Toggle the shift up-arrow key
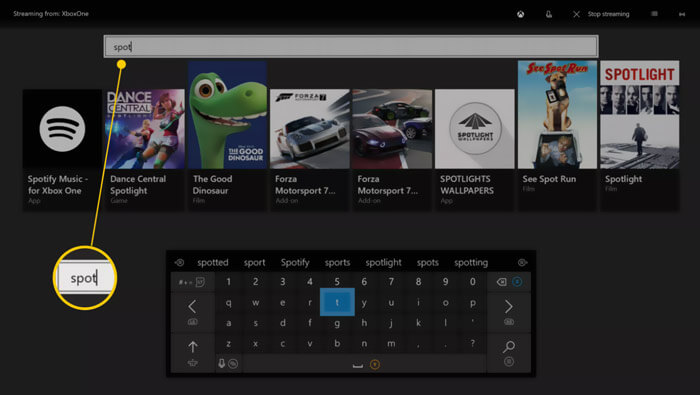The height and width of the screenshot is (395, 700). [x=192, y=353]
